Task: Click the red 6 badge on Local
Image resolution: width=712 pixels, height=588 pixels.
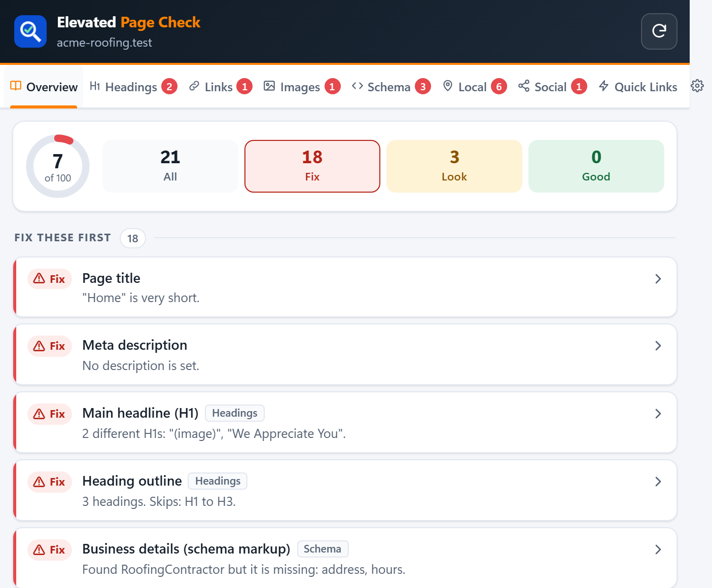Action: click(499, 87)
